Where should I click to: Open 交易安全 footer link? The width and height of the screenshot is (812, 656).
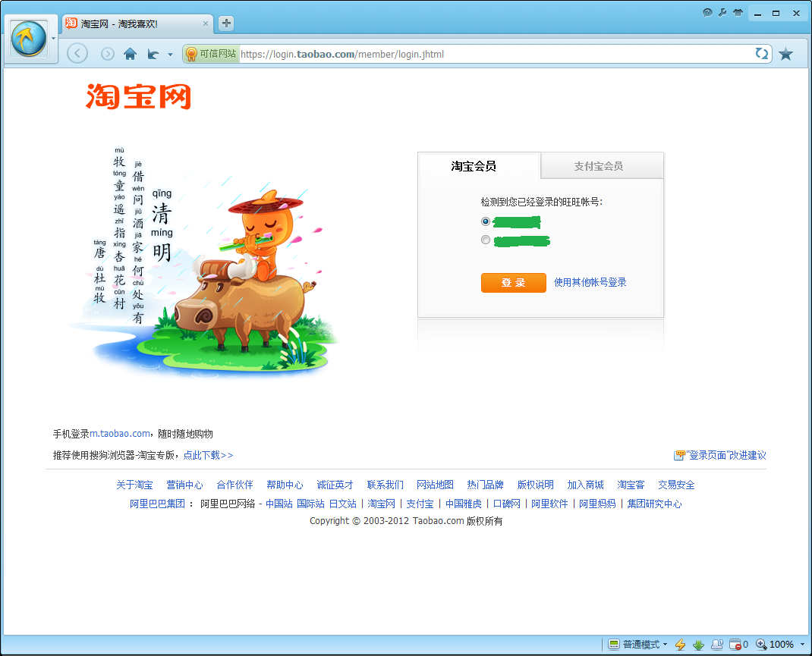(x=676, y=485)
